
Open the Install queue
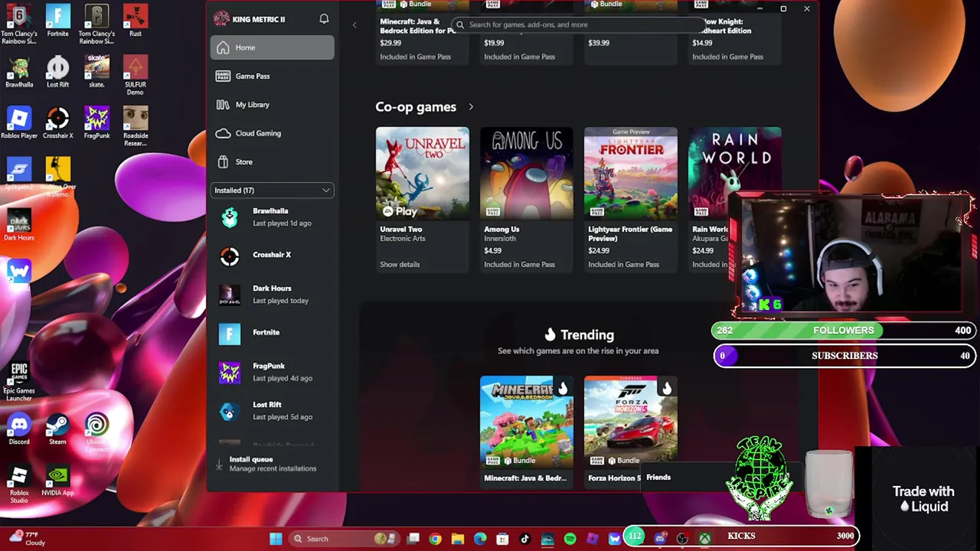[272, 464]
